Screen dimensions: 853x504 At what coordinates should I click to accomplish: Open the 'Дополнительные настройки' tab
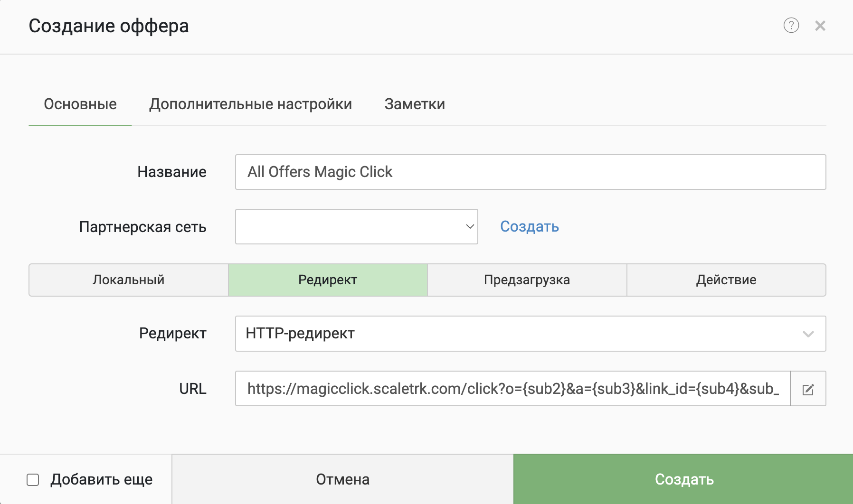coord(250,104)
